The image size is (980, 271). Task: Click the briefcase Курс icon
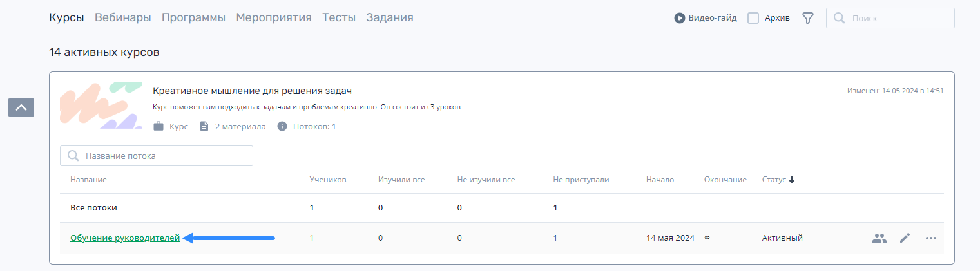coord(159,126)
